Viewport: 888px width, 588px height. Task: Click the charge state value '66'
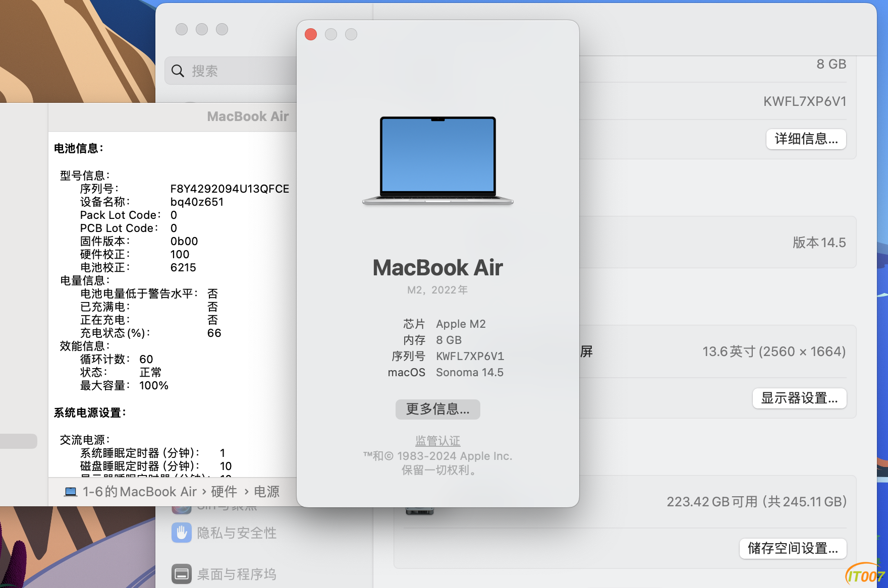click(x=214, y=333)
